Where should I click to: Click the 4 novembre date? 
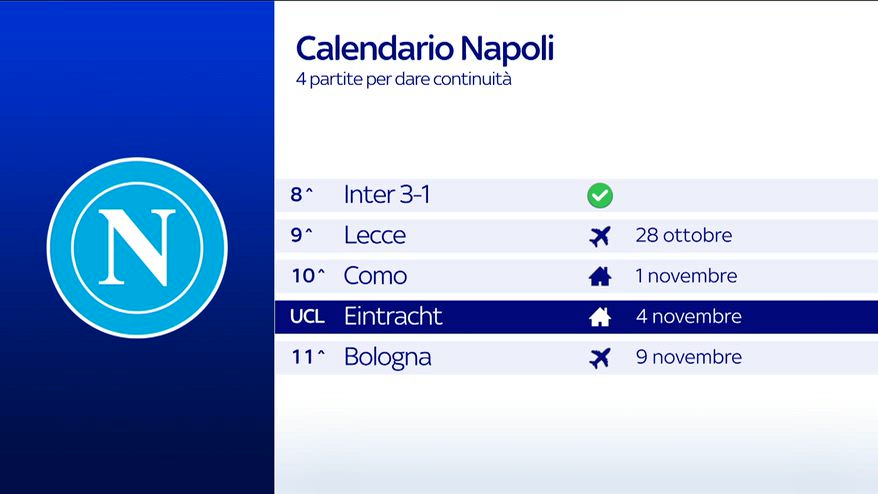pos(688,317)
